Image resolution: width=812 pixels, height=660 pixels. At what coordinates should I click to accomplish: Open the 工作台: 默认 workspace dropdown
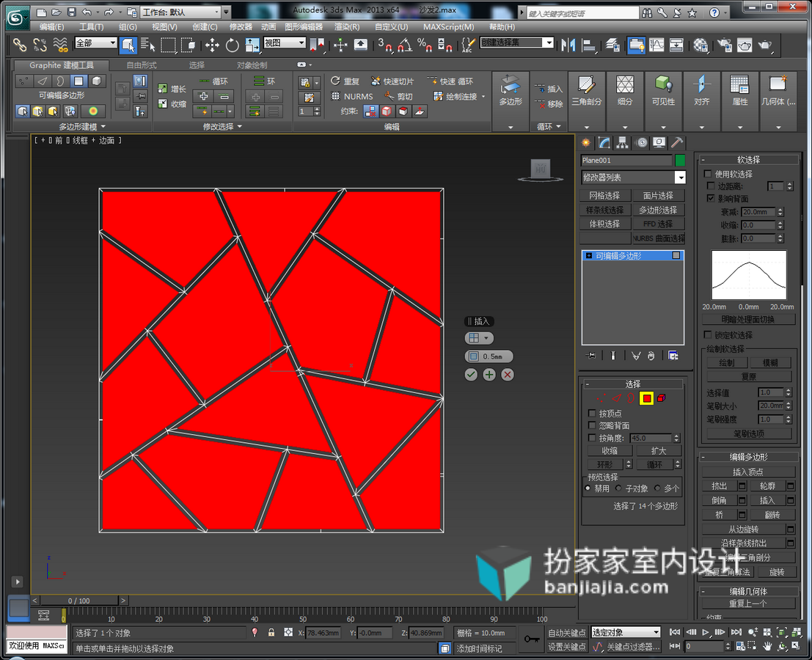pyautogui.click(x=181, y=12)
